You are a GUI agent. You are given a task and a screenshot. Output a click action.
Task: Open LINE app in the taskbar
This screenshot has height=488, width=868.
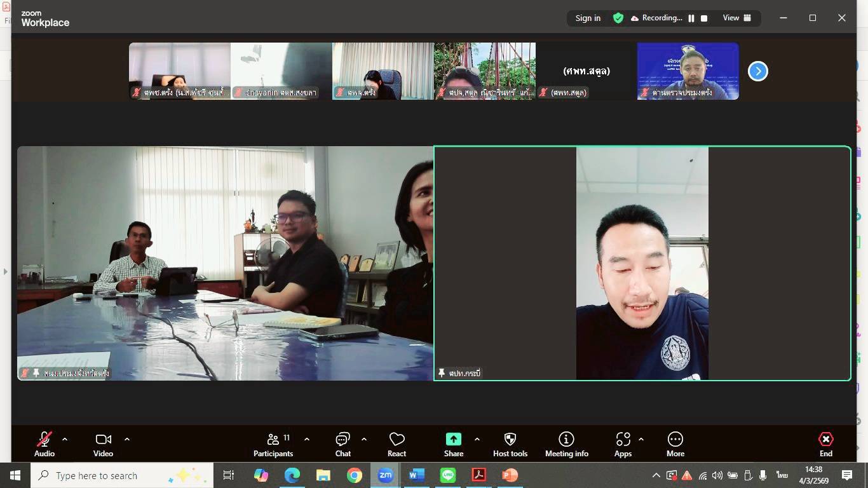point(448,475)
